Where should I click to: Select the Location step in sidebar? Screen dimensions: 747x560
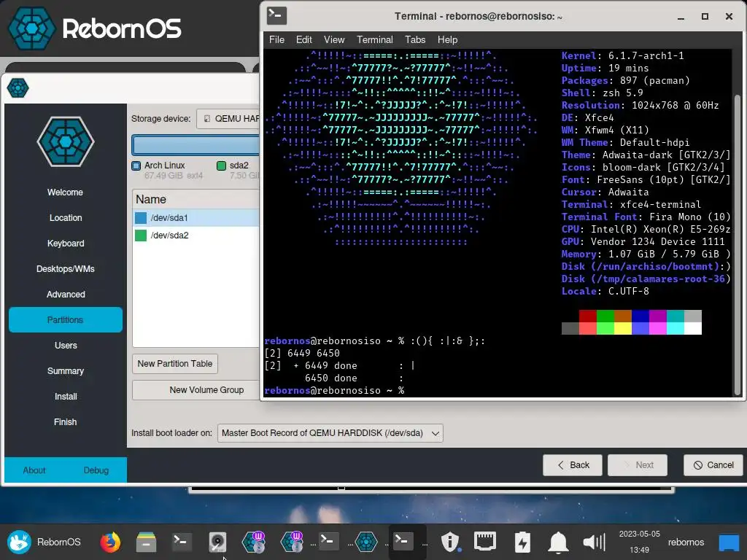(65, 217)
